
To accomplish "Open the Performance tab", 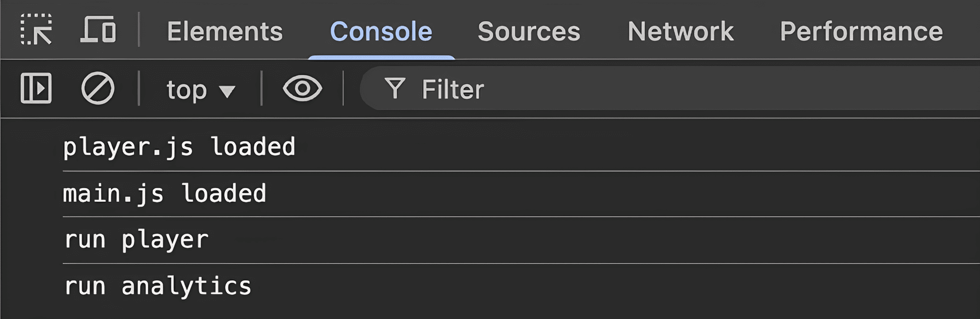I will point(861,31).
